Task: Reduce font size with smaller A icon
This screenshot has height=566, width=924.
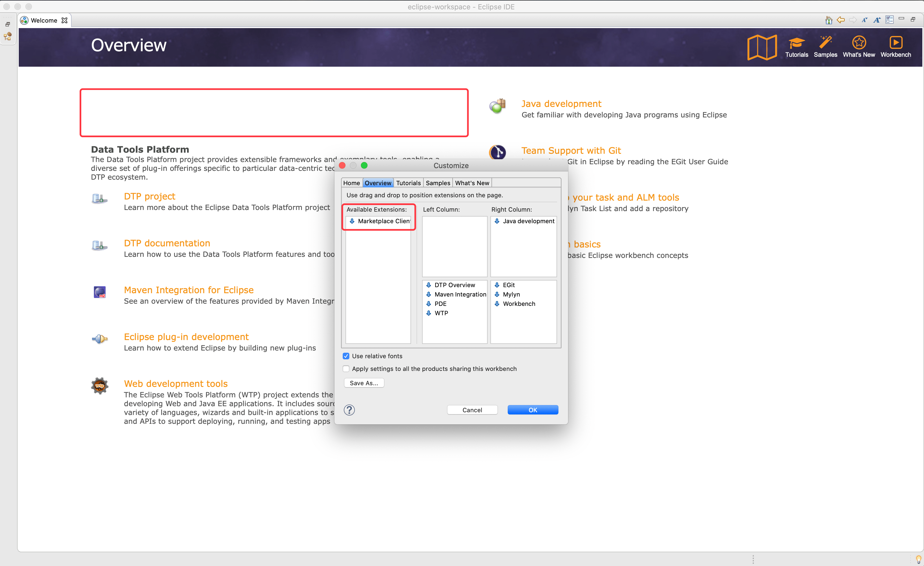Action: (864, 20)
